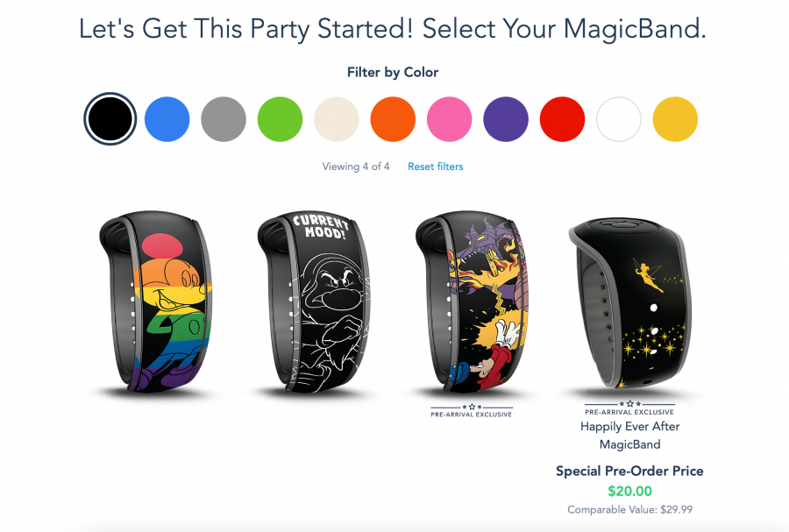The height and width of the screenshot is (532, 789).
Task: Pick the cream beige color filter
Action: tap(337, 119)
